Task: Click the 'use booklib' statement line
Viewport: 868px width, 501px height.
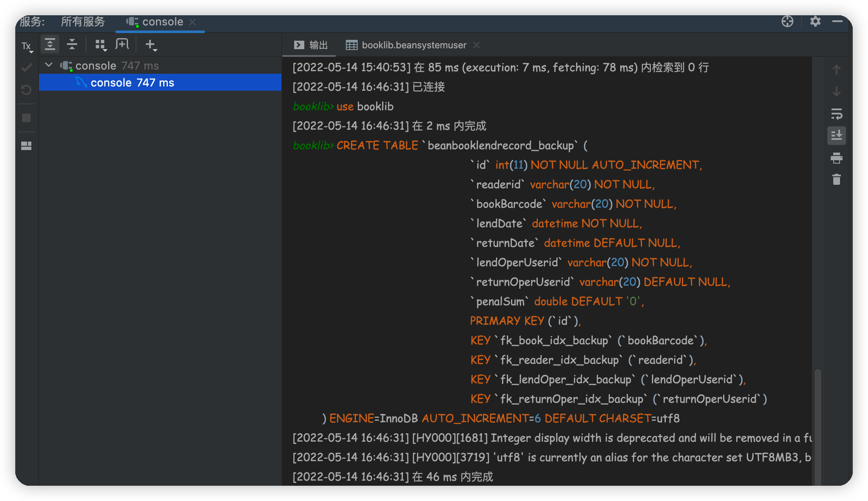Action: (x=343, y=106)
